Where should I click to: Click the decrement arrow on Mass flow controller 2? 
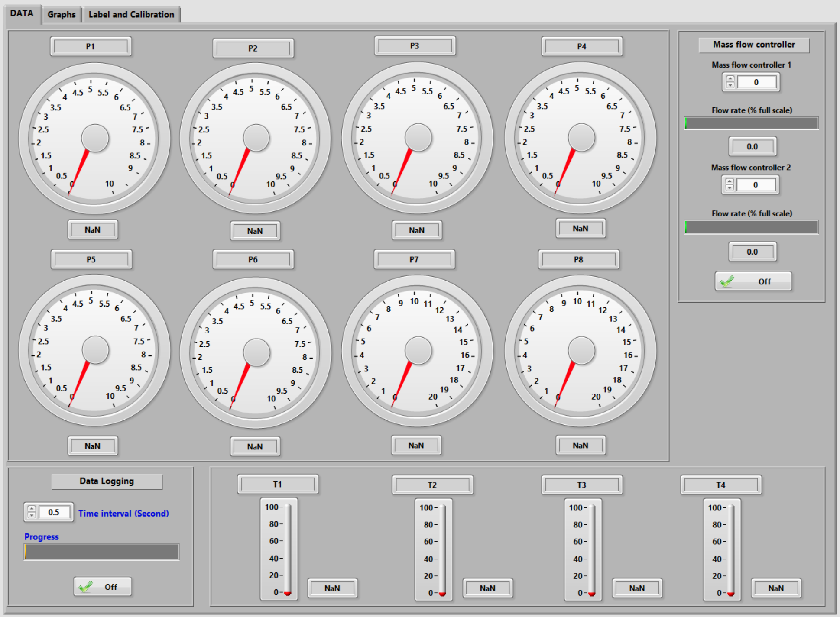click(730, 188)
